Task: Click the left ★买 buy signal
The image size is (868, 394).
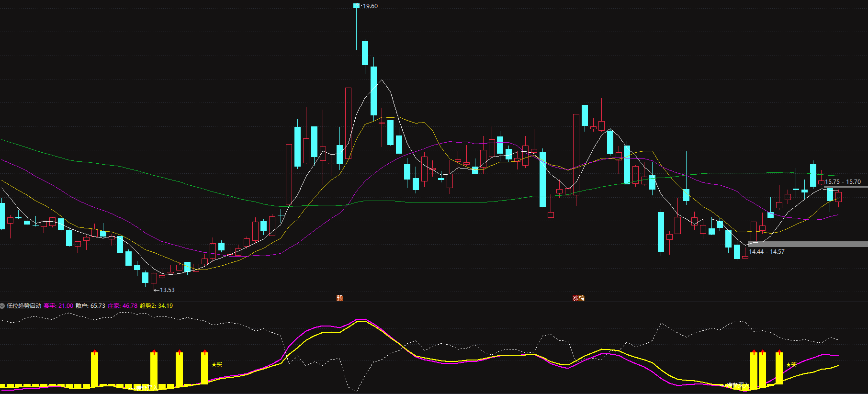Action: click(217, 365)
